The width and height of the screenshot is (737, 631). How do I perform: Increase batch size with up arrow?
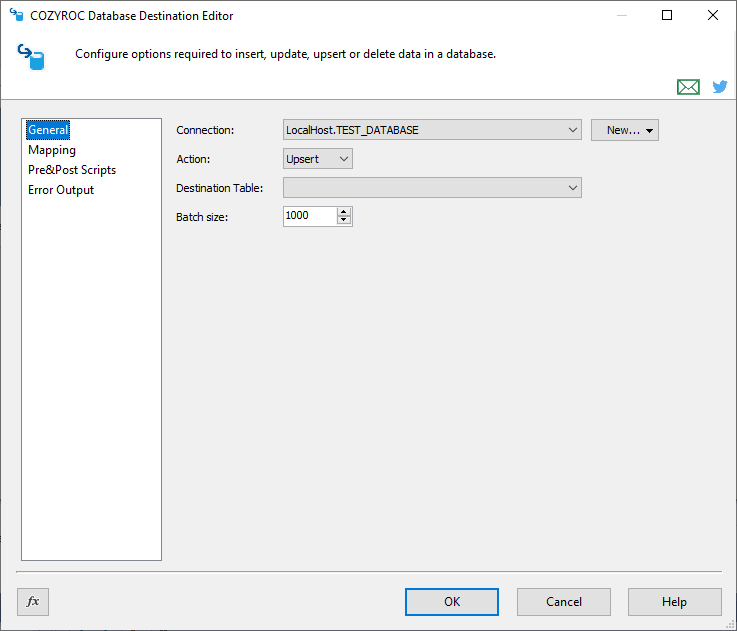click(x=344, y=212)
